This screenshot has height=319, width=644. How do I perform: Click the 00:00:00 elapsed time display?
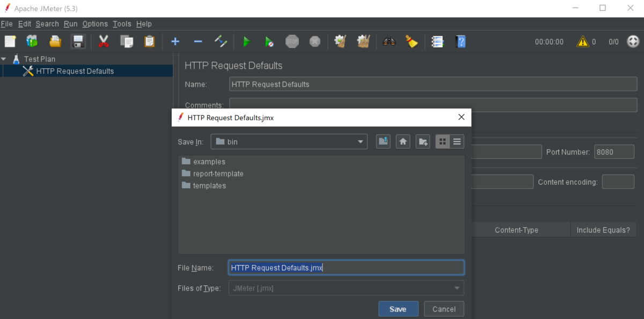(x=549, y=41)
